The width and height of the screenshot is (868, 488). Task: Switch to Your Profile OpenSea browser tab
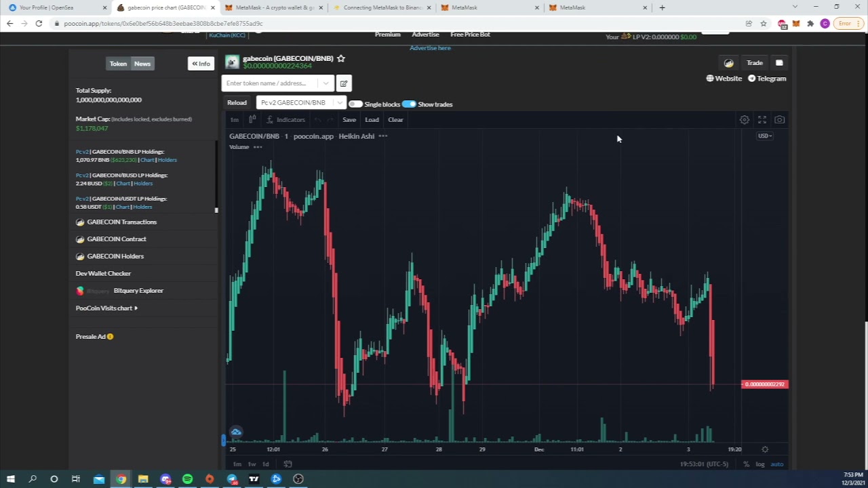(56, 7)
